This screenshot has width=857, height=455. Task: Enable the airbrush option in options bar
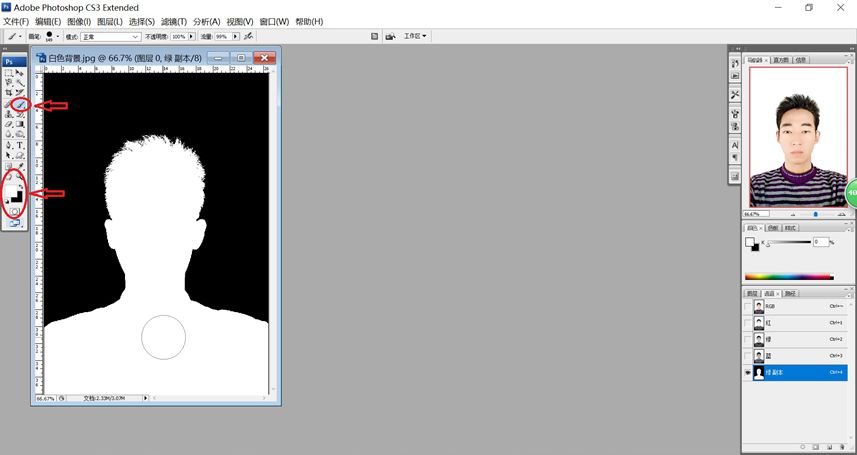click(248, 36)
